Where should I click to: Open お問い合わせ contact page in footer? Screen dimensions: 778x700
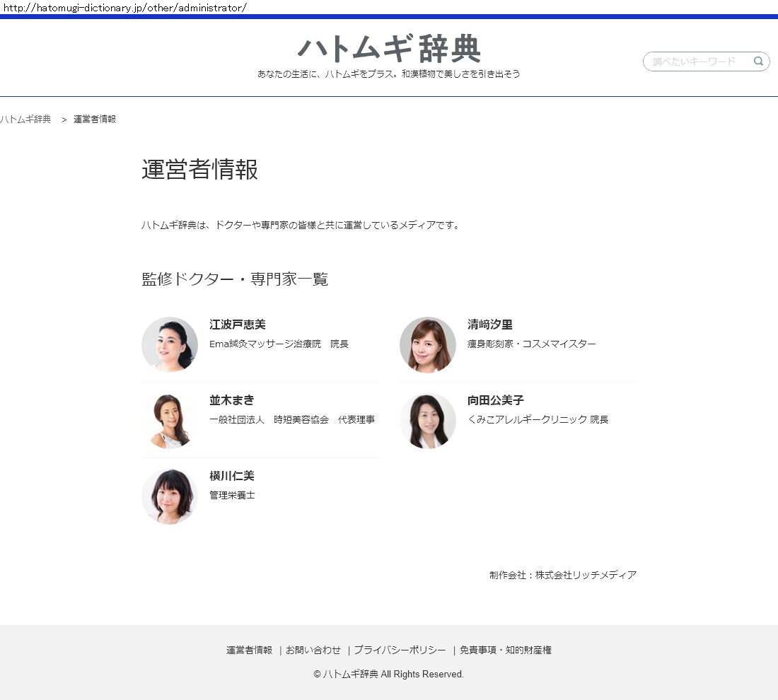coord(313,650)
